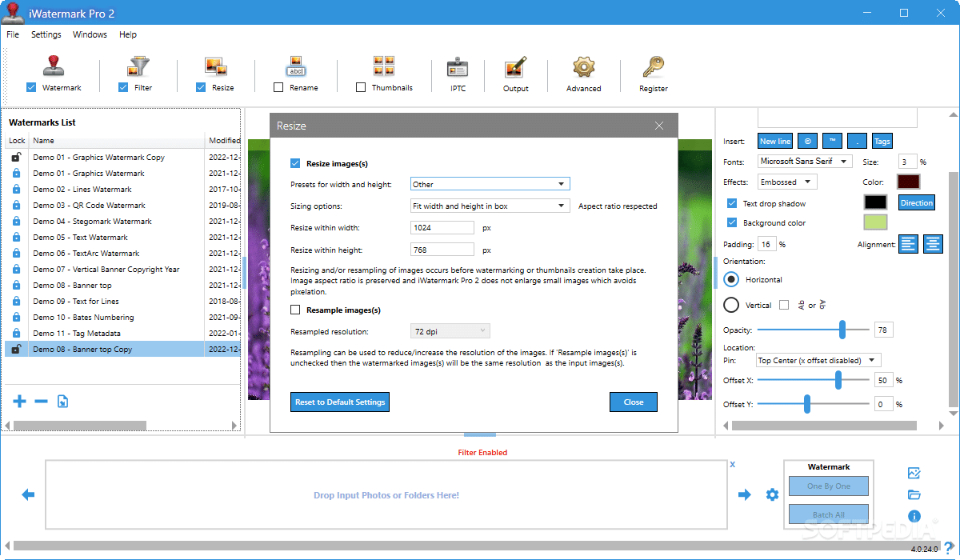
Task: Toggle Background color checkbox
Action: [x=732, y=222]
